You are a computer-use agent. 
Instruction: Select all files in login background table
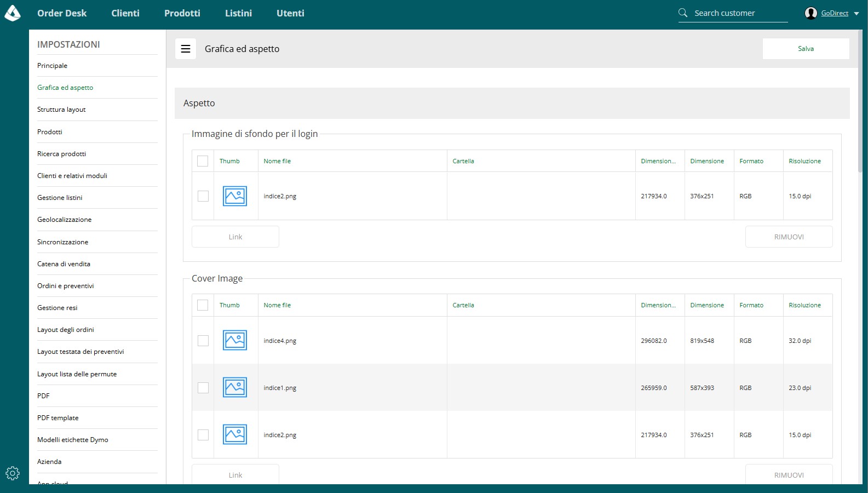[x=203, y=161]
